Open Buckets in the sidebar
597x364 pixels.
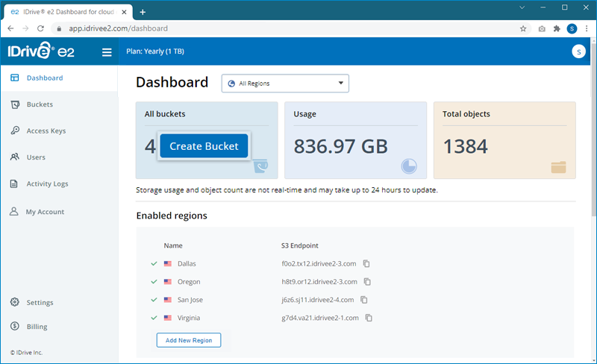40,104
